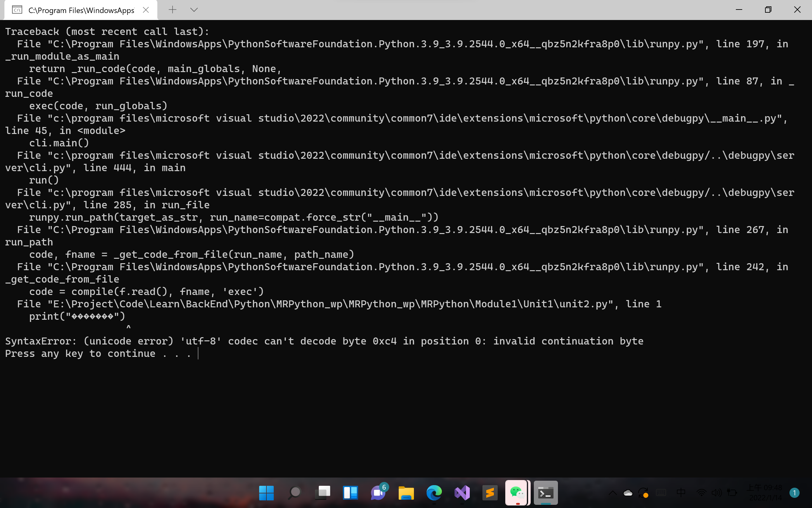Click the '_get_code_from_file(run_name, path_name)' line
The width and height of the screenshot is (812, 508).
coord(192,255)
